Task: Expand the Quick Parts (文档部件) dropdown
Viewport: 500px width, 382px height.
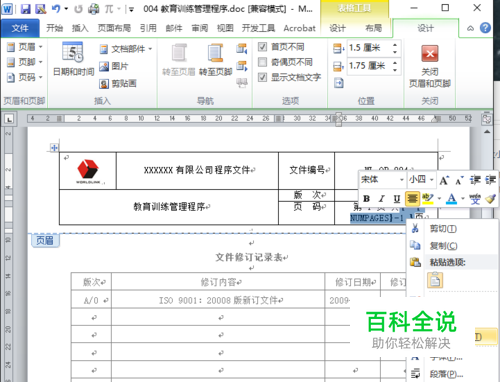Action: point(126,49)
